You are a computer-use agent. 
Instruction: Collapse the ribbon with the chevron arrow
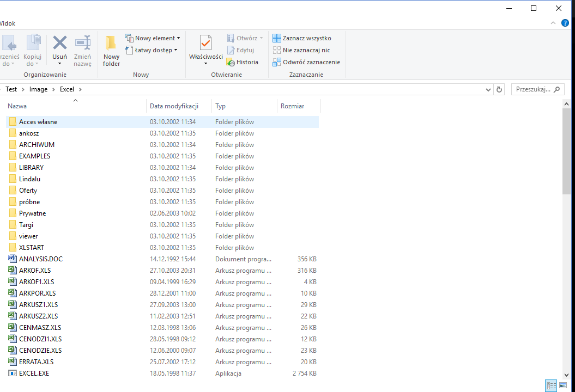click(553, 23)
